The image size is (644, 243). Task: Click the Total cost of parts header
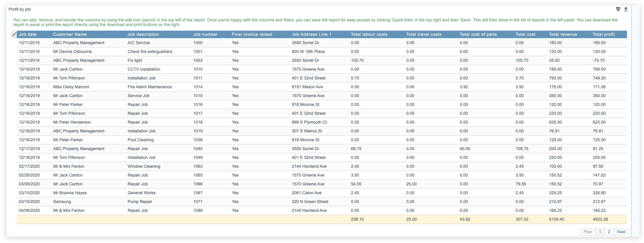[x=478, y=34]
